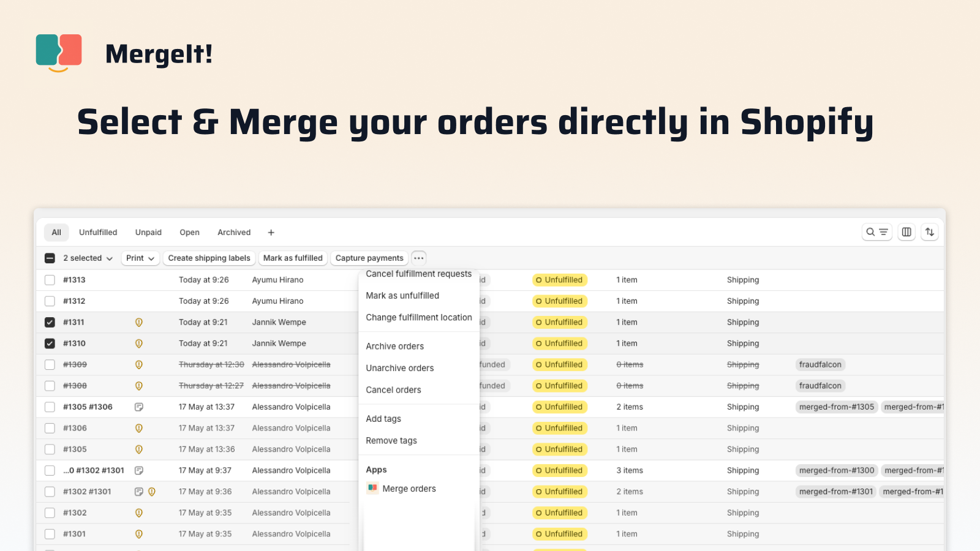The image size is (980, 551).
Task: Check the box for order #1301
Action: click(x=50, y=534)
